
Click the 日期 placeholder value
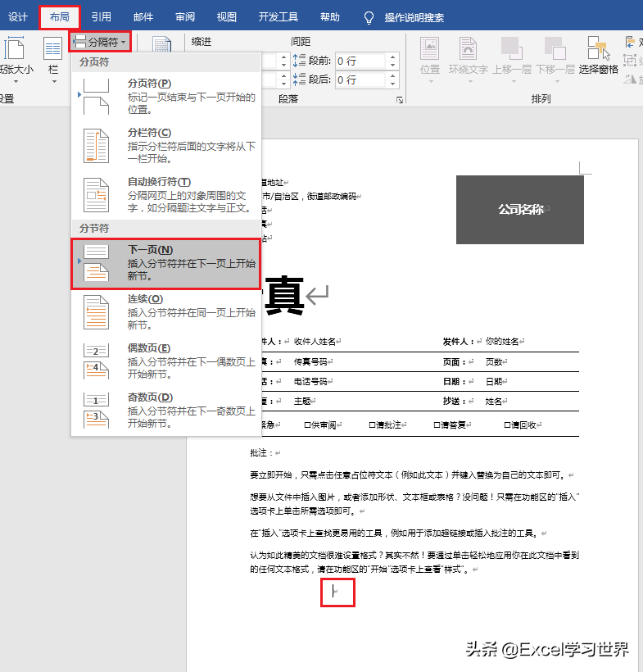click(x=494, y=381)
